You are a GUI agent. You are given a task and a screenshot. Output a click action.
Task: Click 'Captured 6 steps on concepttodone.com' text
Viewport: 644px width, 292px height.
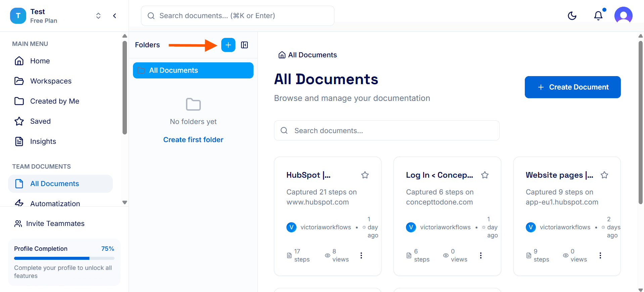tap(440, 197)
